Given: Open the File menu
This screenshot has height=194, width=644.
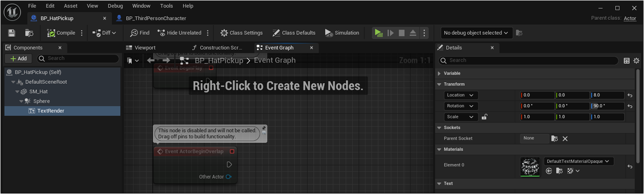Looking at the screenshot, I should tap(32, 6).
